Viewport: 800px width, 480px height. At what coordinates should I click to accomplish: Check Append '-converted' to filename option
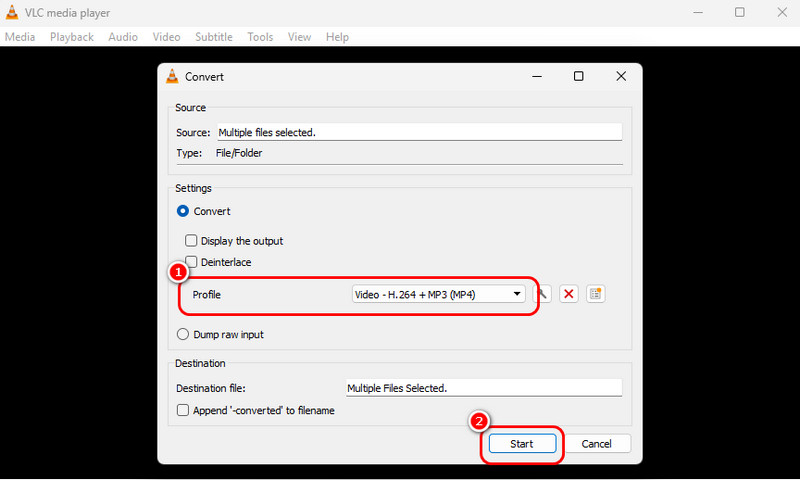click(x=183, y=410)
